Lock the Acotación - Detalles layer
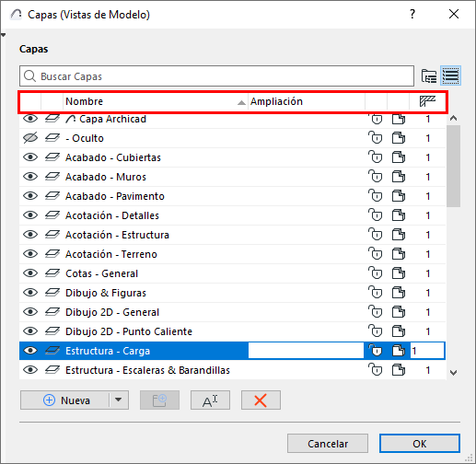Viewport: 476px width, 464px height. [x=376, y=215]
